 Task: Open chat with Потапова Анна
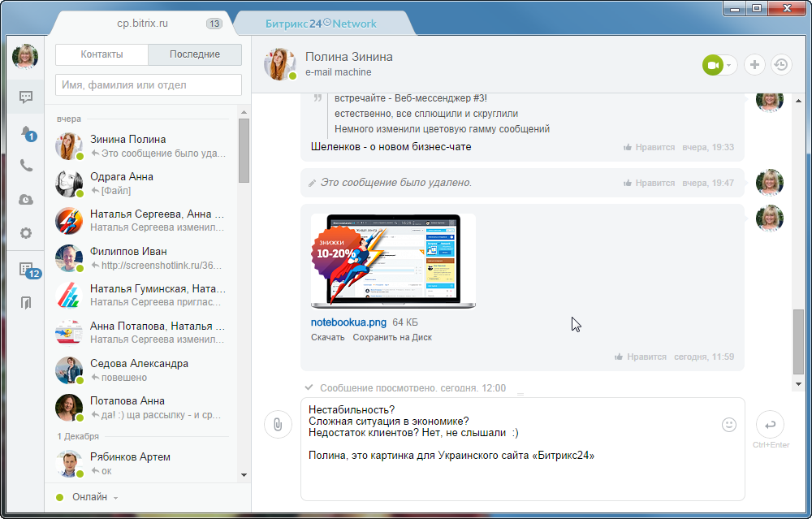point(140,407)
